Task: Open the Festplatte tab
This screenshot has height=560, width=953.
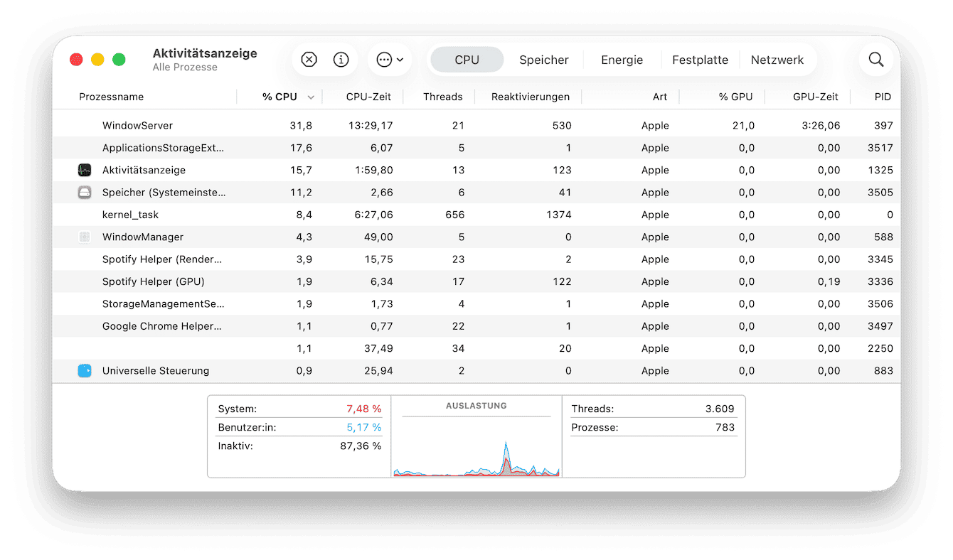Action: point(700,60)
